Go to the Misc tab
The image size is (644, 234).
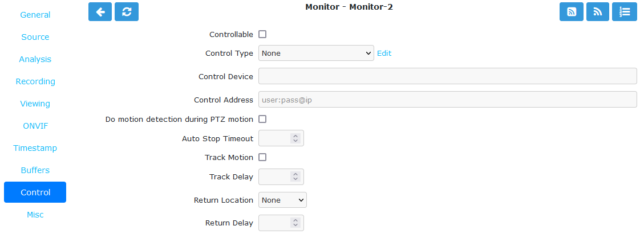click(35, 215)
